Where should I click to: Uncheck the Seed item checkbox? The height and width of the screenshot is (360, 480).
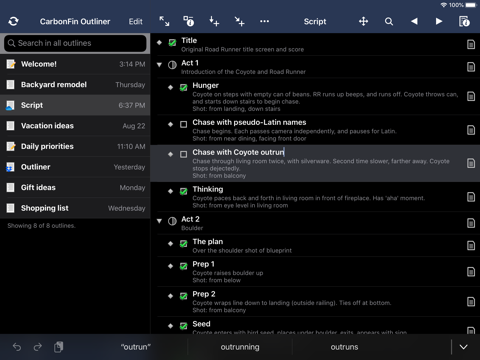click(183, 326)
